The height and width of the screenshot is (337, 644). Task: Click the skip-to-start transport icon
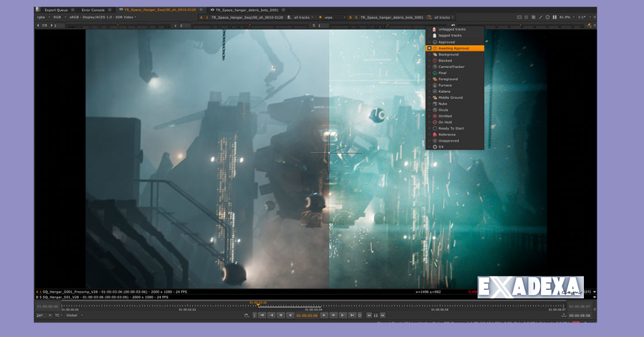[262, 315]
